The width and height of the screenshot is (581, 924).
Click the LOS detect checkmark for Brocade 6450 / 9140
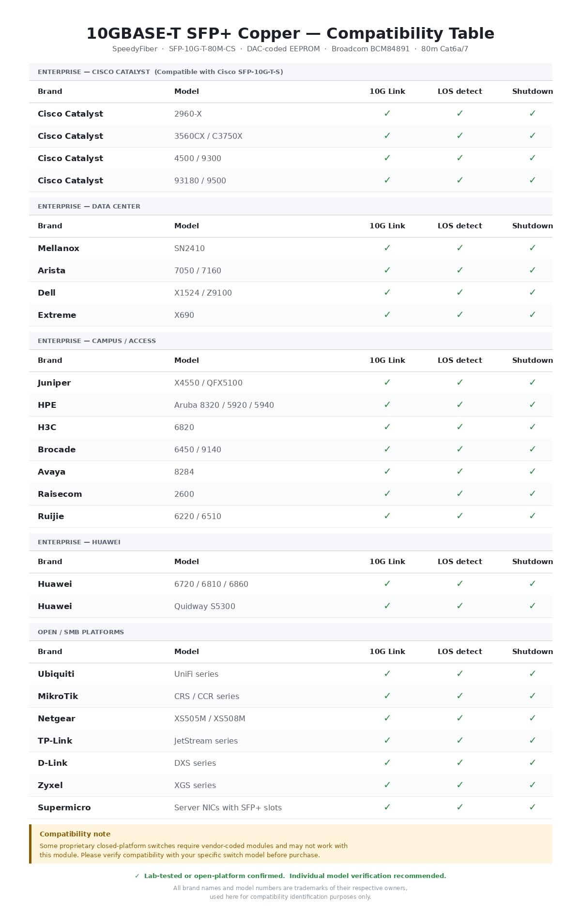[460, 449]
